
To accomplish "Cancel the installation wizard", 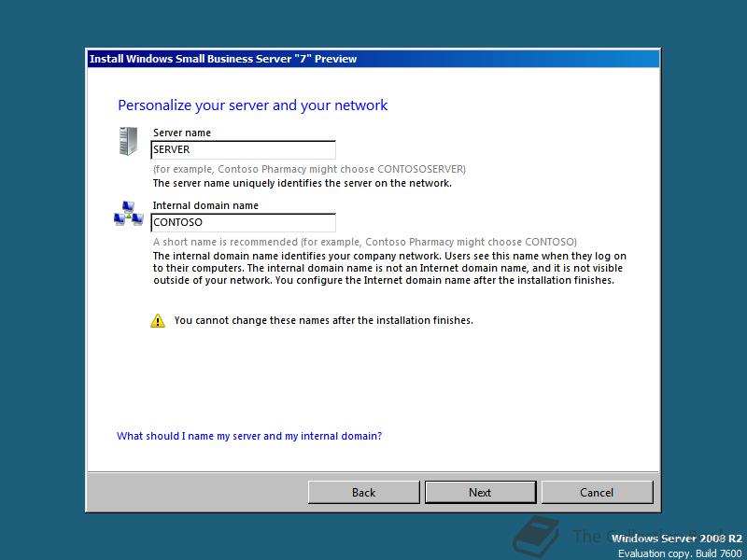I will [597, 493].
